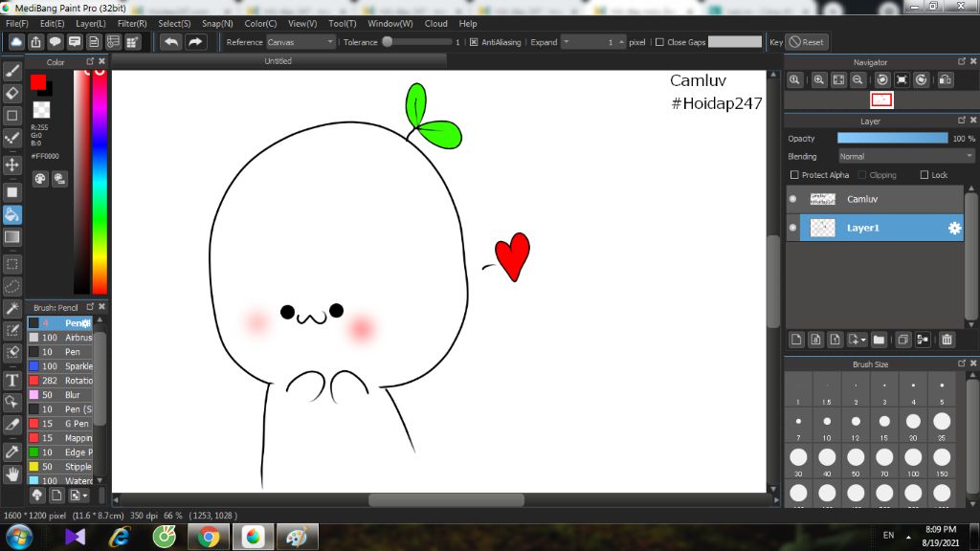Open the Filter menu
The width and height of the screenshot is (980, 551).
[x=132, y=23]
